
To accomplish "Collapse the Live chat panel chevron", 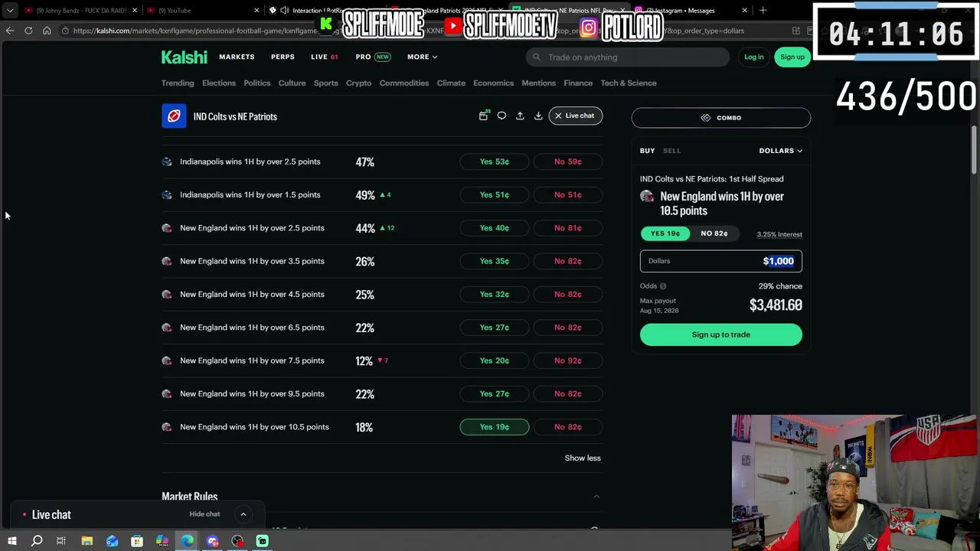I will (243, 514).
